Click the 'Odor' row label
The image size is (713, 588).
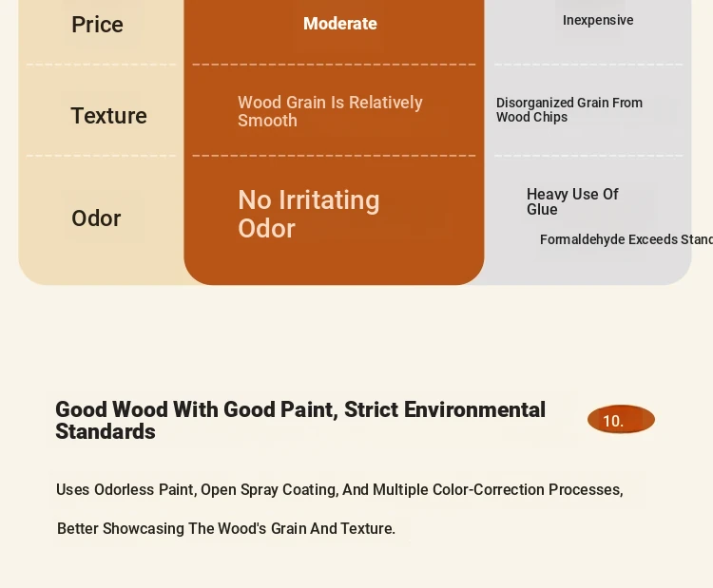[96, 218]
